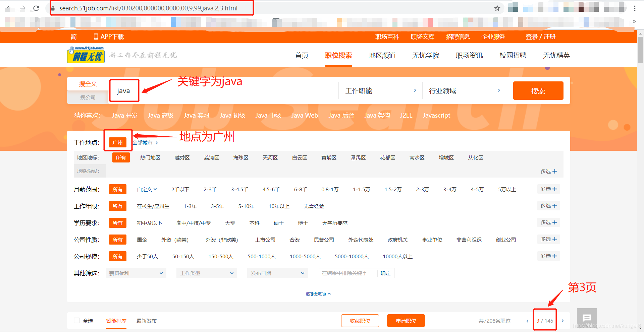The height and width of the screenshot is (332, 644).
Task: Expand the 行业领域 selector
Action: (x=465, y=90)
